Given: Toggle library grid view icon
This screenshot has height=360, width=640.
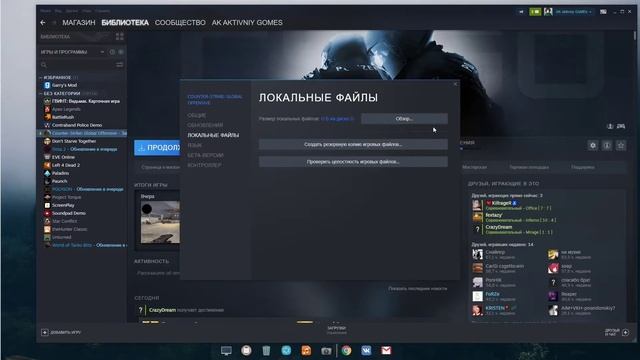Looking at the screenshot, I should pos(120,37).
